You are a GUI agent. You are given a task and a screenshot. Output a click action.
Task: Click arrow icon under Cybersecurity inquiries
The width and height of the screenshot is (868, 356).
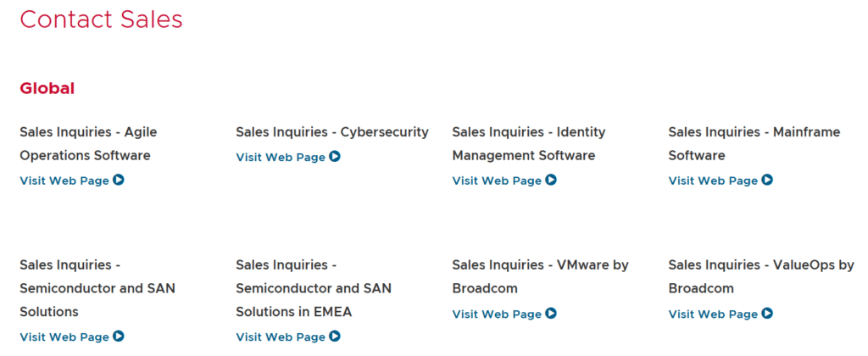click(335, 156)
